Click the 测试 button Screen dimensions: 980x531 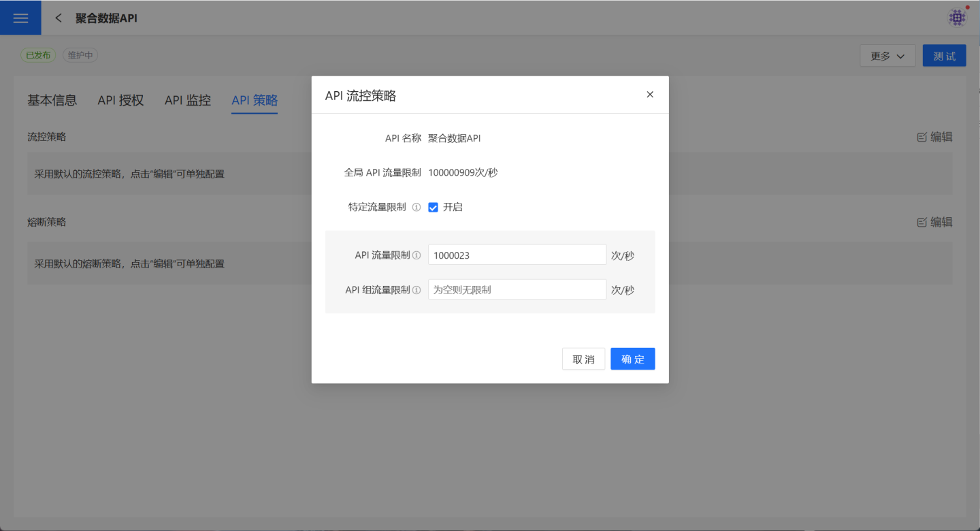pos(944,56)
